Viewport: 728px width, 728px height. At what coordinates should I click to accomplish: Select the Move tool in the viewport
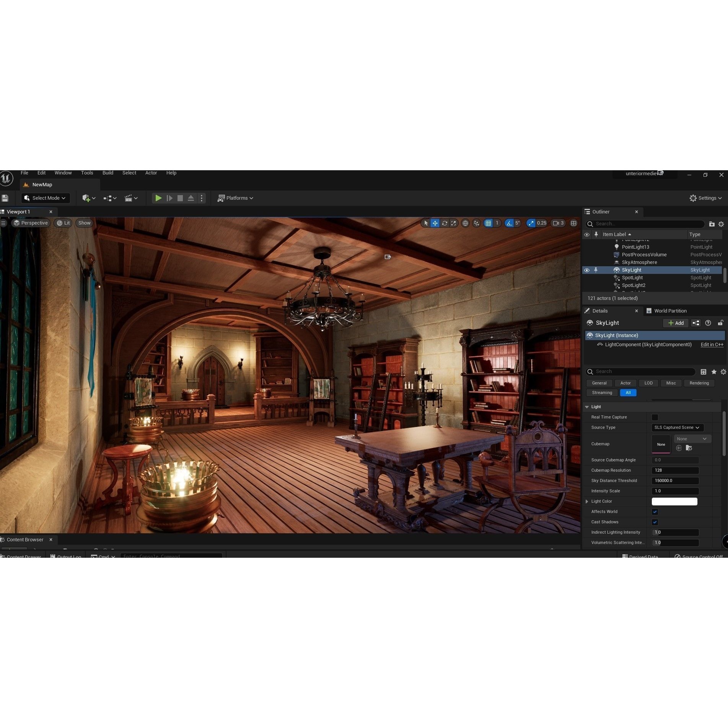435,223
